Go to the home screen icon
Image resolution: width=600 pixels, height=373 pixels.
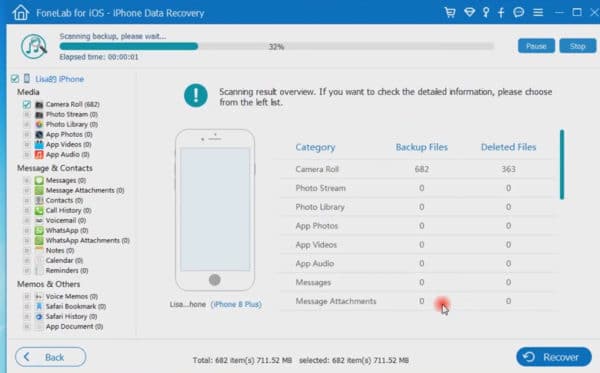[21, 12]
